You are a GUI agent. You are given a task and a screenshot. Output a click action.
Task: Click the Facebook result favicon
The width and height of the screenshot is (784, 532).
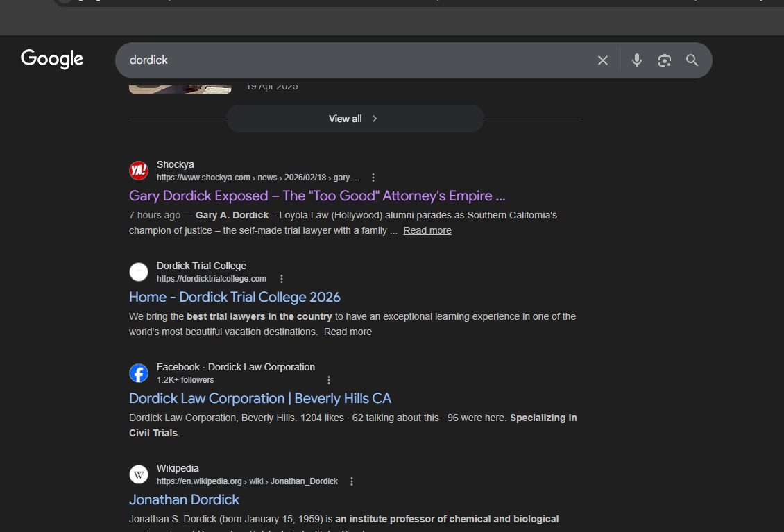139,373
